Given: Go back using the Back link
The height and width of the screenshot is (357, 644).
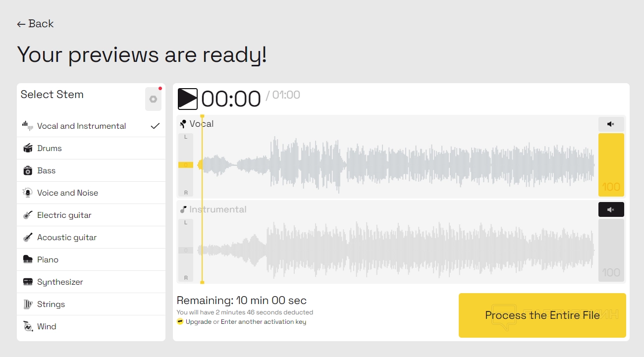Looking at the screenshot, I should tap(35, 24).
